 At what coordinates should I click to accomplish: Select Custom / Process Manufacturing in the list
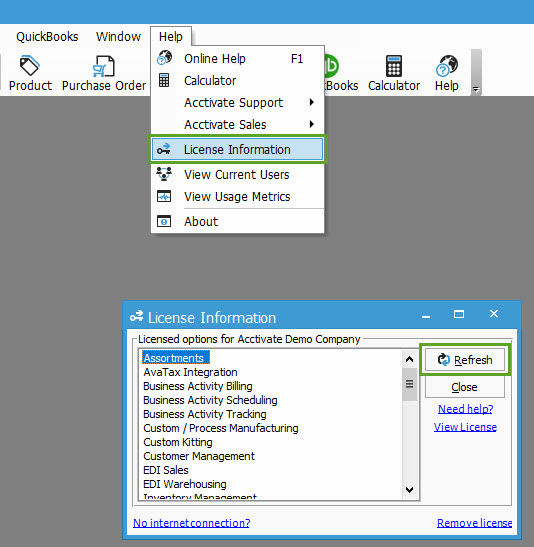coord(221,428)
